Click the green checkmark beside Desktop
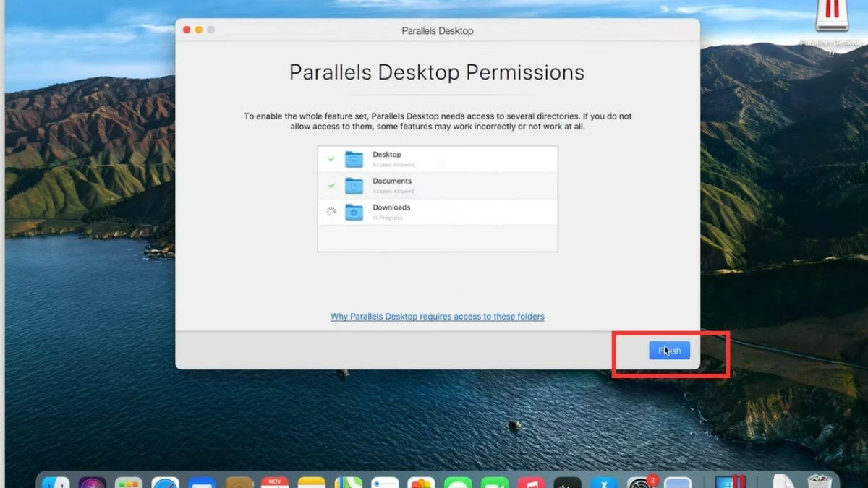This screenshot has height=488, width=868. [331, 159]
